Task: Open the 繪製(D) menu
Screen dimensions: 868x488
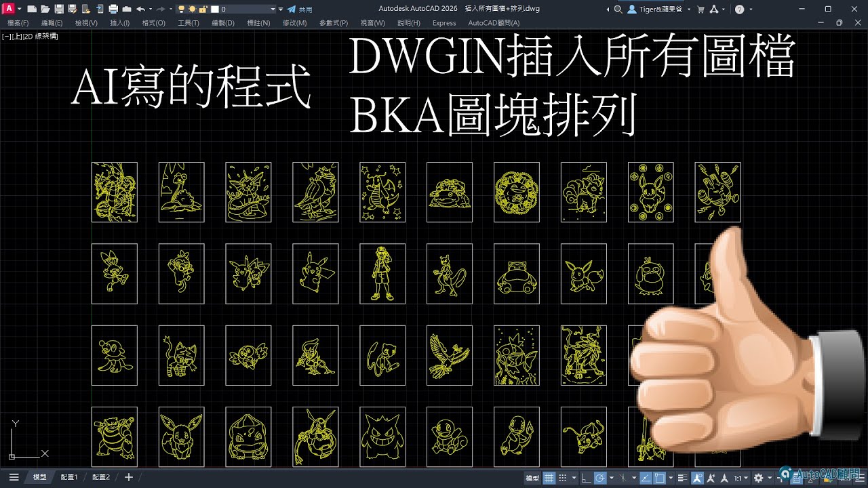Action: point(223,23)
